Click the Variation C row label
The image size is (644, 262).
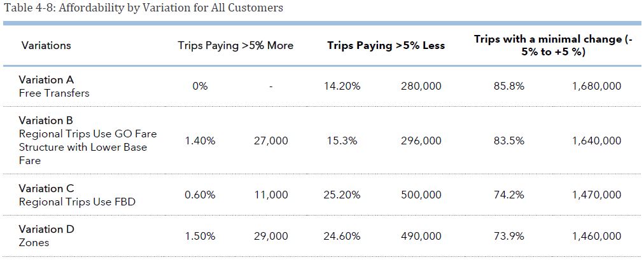pyautogui.click(x=46, y=188)
